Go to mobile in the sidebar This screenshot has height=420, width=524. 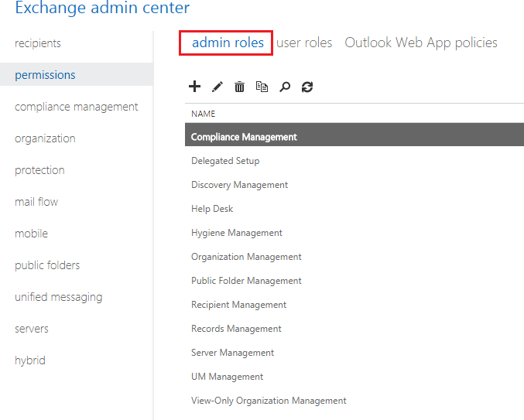pyautogui.click(x=31, y=234)
